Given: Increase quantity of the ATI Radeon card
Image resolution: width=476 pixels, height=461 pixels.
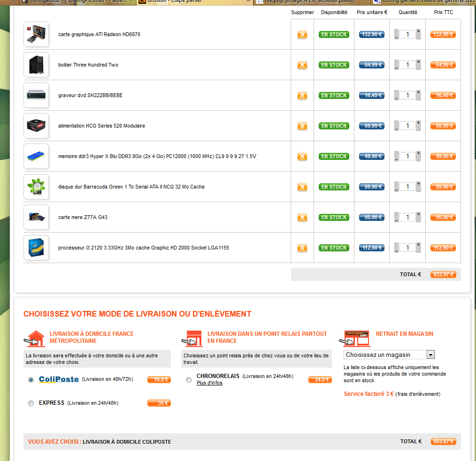Looking at the screenshot, I should click(418, 31).
